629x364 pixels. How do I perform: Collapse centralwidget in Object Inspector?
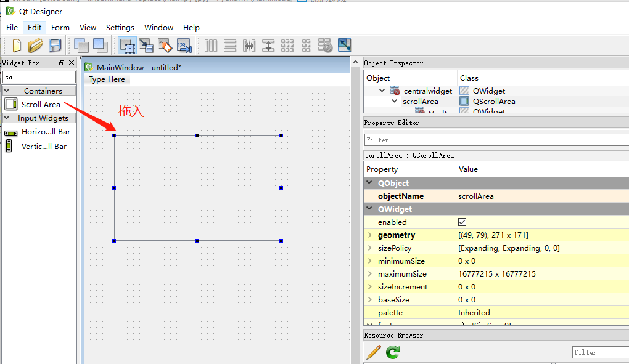click(x=382, y=91)
